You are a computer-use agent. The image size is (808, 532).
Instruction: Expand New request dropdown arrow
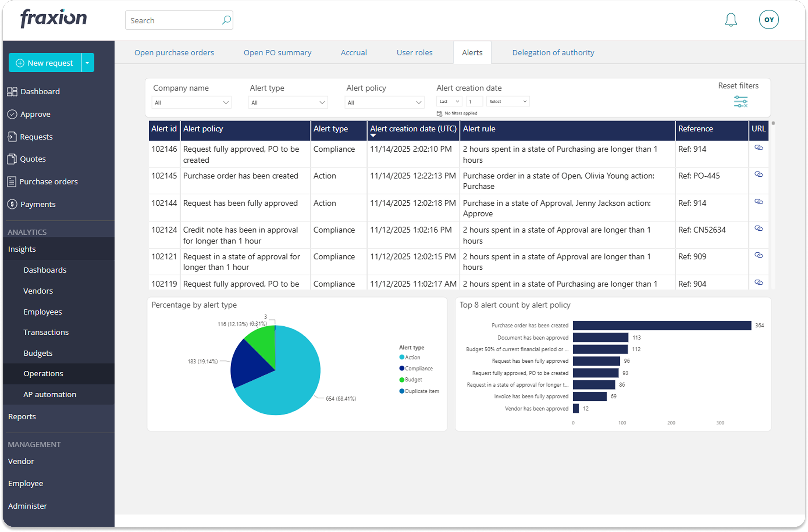[87, 63]
